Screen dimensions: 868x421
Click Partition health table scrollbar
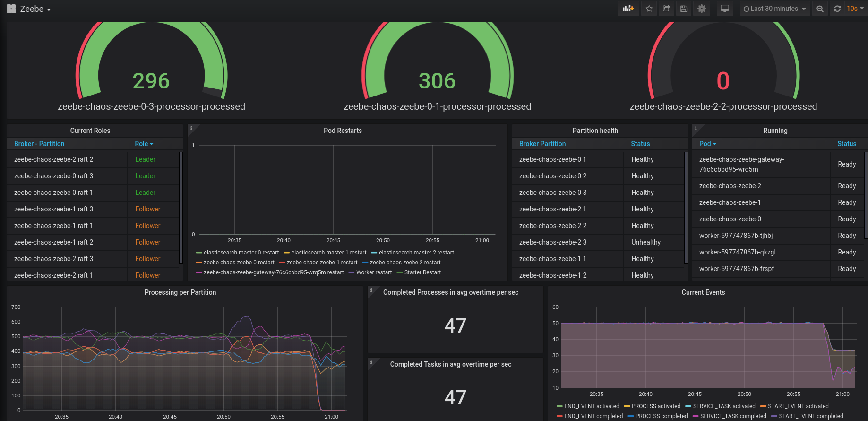tap(686, 207)
